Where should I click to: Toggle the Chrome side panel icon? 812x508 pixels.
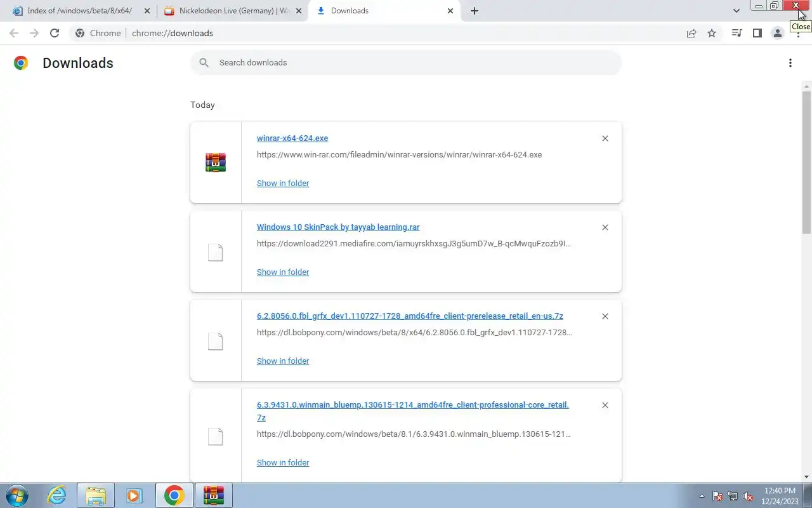pos(757,33)
